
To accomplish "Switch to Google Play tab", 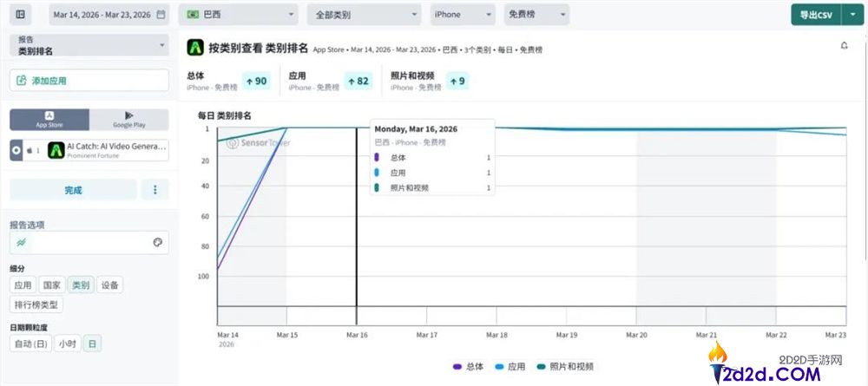I will pos(129,120).
